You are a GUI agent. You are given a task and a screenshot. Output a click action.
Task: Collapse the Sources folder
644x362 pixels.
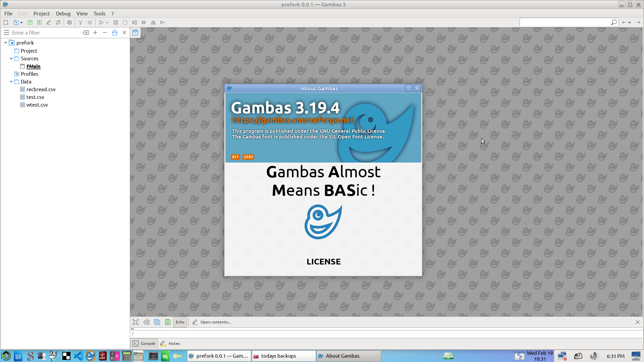tap(11, 58)
